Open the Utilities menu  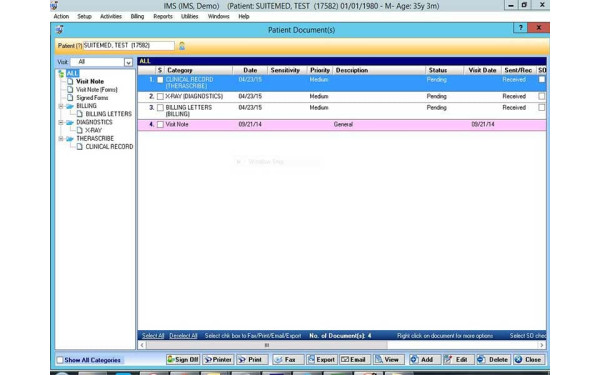pyautogui.click(x=189, y=16)
